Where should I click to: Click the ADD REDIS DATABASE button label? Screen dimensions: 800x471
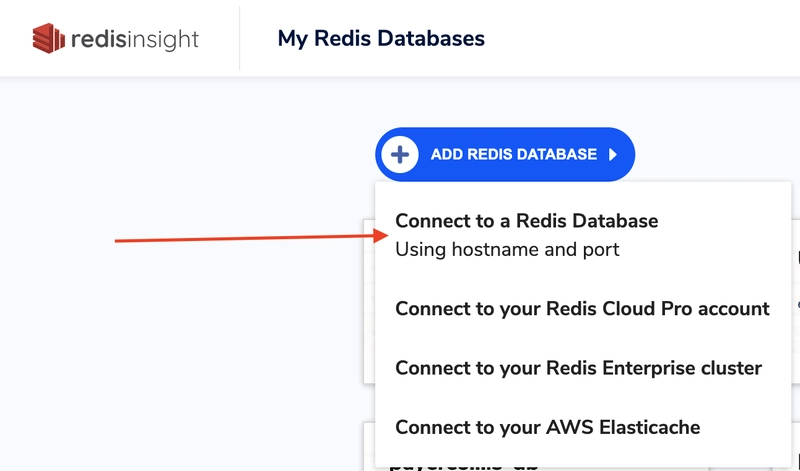514,155
